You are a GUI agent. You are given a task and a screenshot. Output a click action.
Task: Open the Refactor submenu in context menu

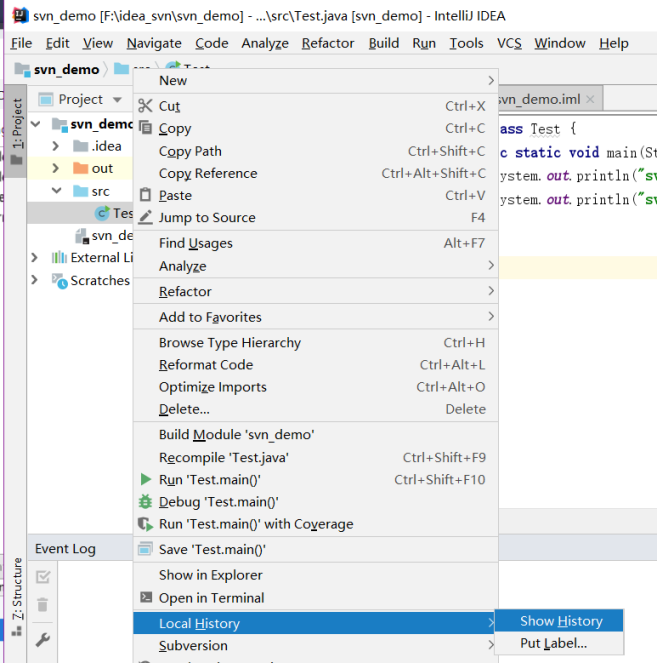(315, 291)
